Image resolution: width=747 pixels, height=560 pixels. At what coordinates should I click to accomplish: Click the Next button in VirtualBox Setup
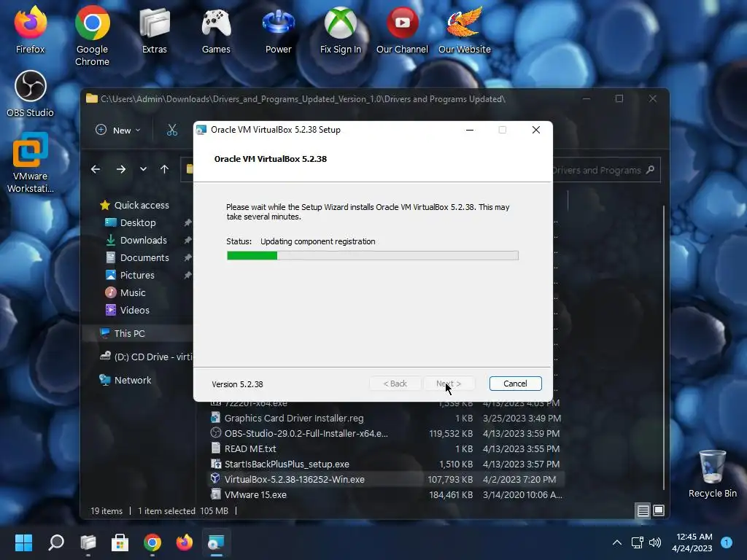coord(449,384)
